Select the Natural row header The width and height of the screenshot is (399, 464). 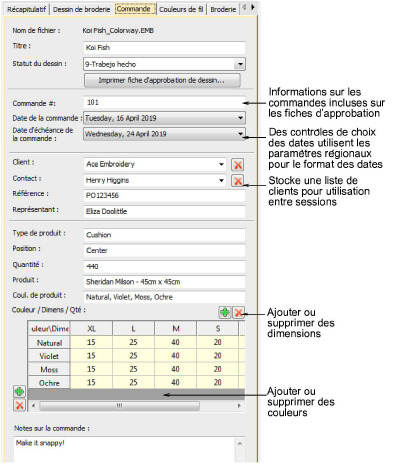(49, 343)
